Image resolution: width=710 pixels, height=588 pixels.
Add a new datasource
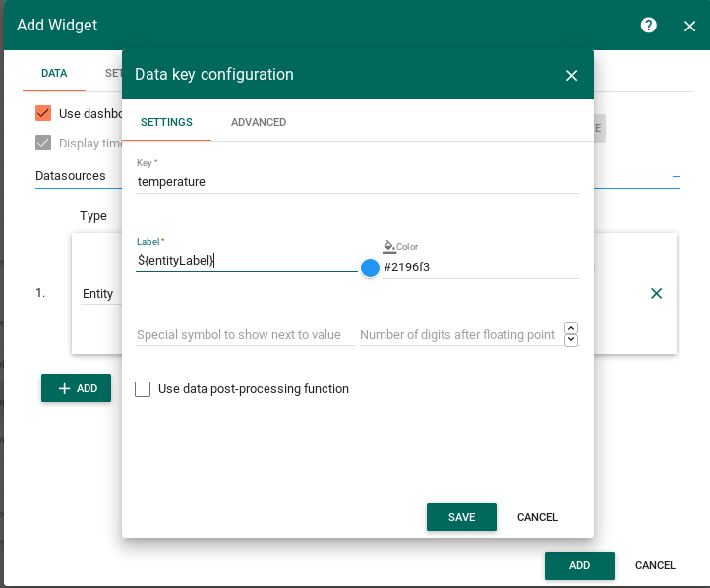point(76,388)
